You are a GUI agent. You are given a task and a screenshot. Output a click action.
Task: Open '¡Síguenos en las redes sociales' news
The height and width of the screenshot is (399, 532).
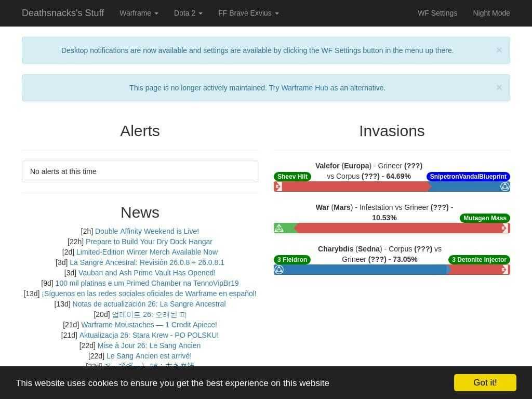coord(149,294)
